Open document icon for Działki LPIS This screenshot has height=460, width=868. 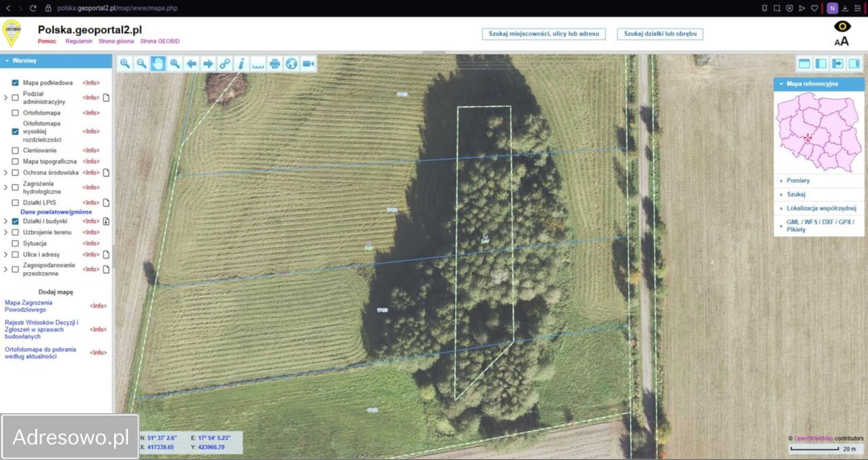[106, 202]
